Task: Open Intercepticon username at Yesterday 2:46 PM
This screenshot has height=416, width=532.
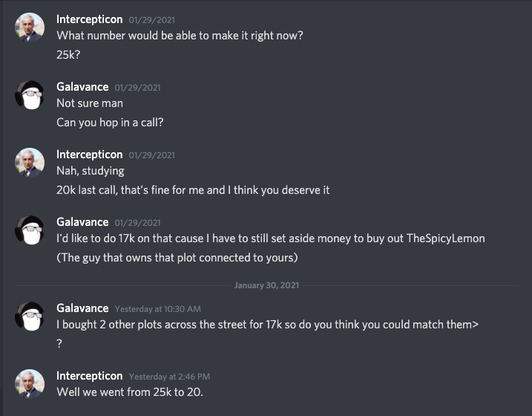Action: tap(90, 376)
